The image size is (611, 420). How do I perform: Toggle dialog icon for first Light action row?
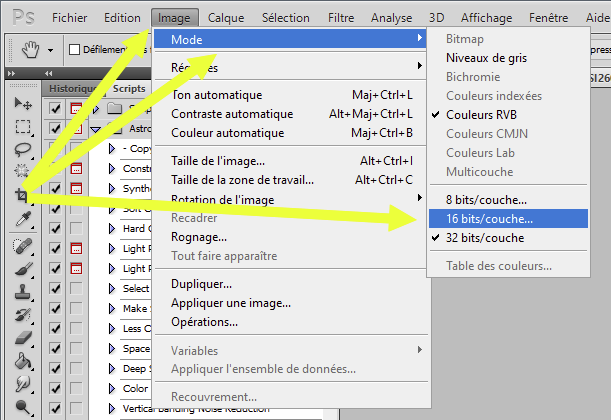76,248
